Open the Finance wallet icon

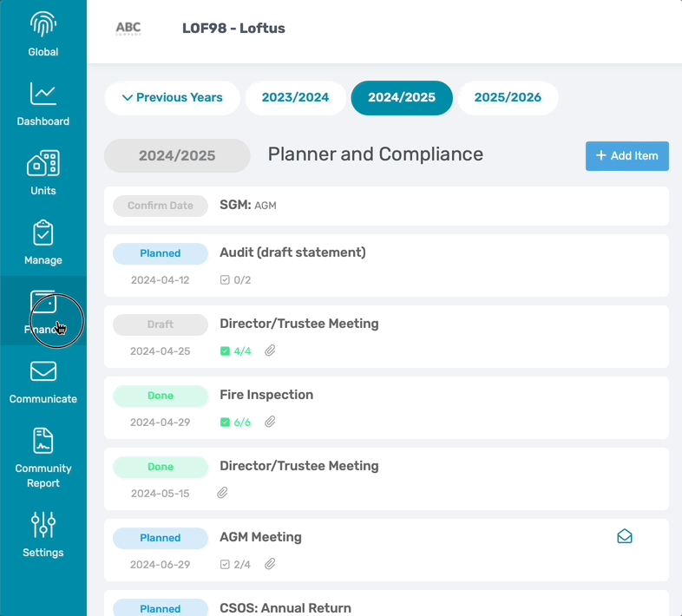pyautogui.click(x=43, y=302)
